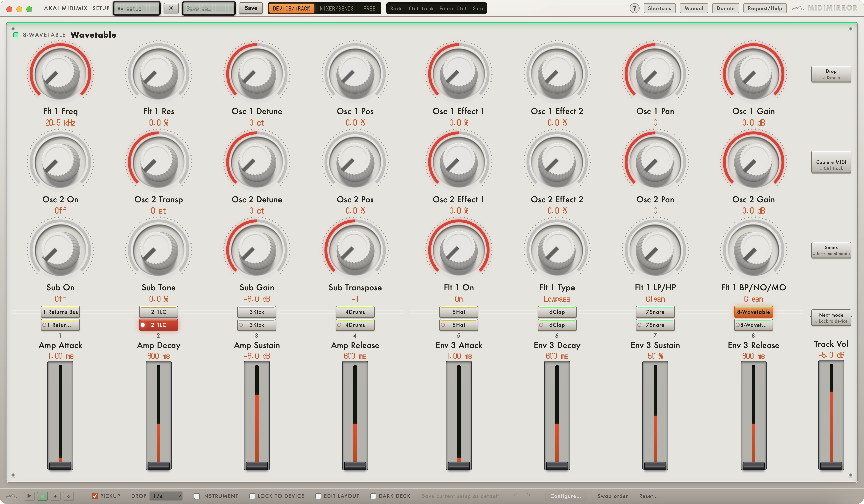
Task: Click the Save button
Action: [x=251, y=8]
